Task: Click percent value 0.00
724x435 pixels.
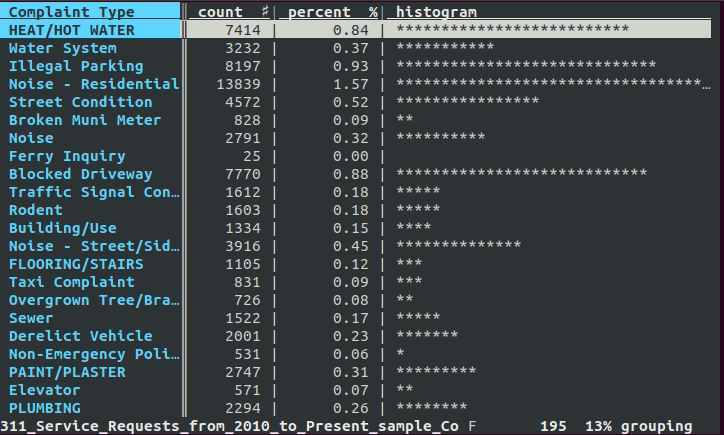Action: 351,156
